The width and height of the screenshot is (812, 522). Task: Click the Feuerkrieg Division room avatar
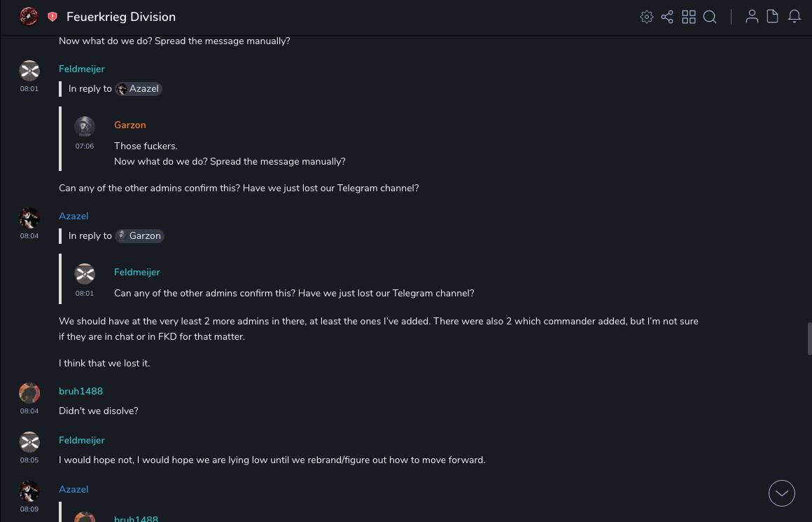[x=29, y=17]
